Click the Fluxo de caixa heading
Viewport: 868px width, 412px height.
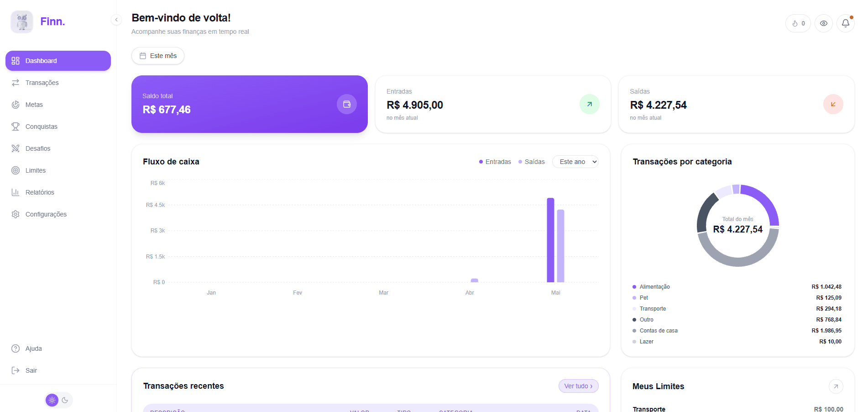click(171, 162)
